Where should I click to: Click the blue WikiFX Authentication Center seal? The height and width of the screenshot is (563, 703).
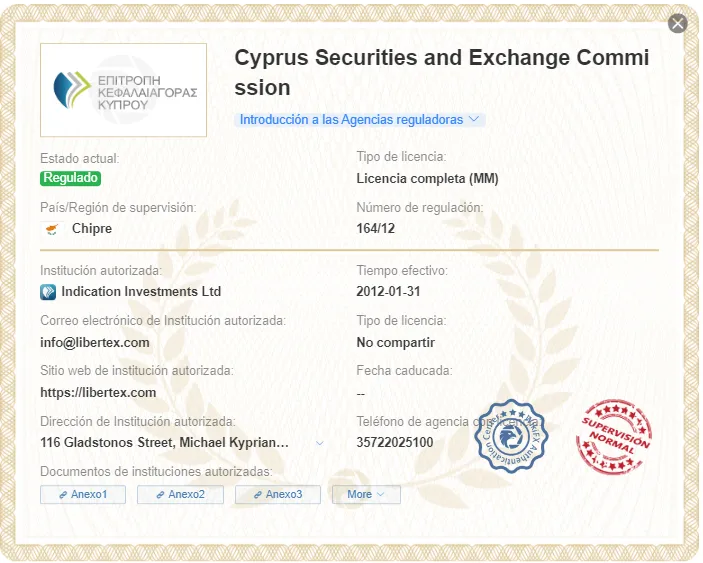tap(511, 436)
